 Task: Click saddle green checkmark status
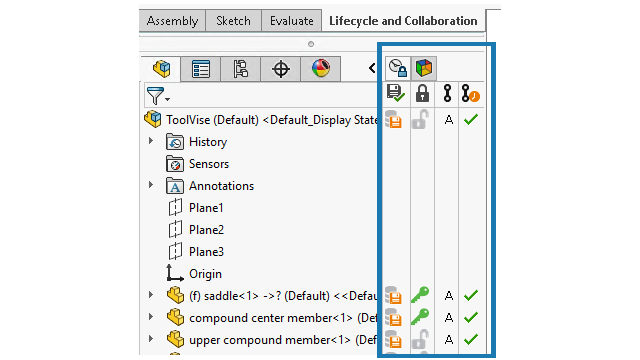[x=471, y=295]
